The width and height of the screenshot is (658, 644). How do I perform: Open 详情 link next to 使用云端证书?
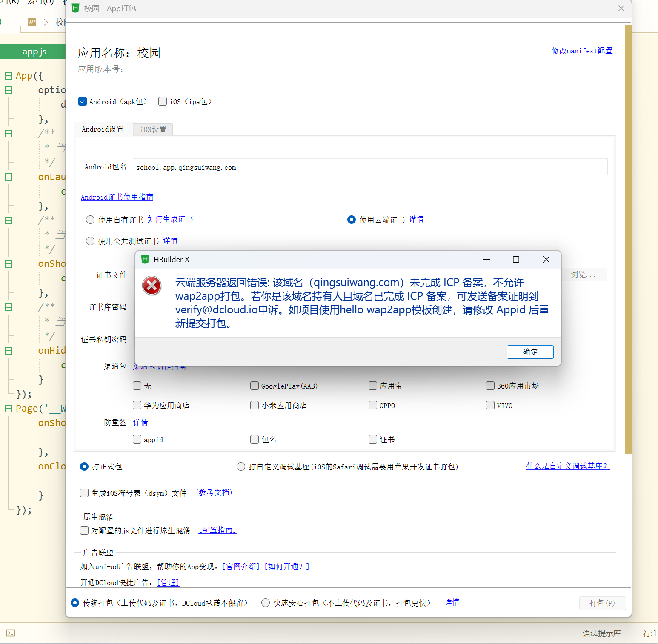416,219
